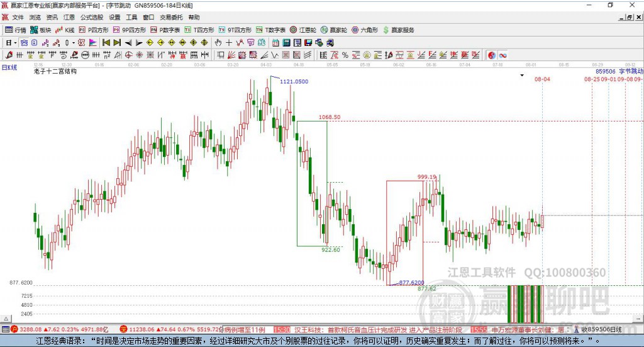644x347 pixels.
Task: Open the P四方形 tool
Action: [94, 30]
